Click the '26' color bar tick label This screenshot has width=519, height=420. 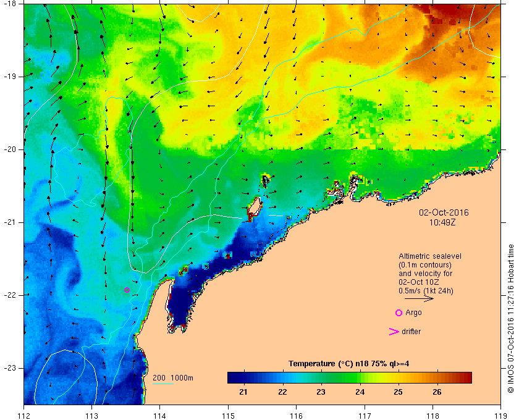point(437,392)
